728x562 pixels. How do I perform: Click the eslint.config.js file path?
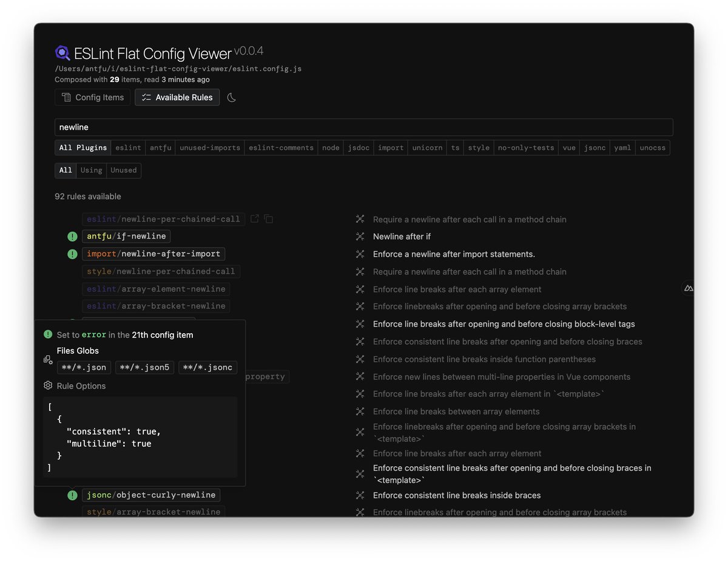(178, 68)
